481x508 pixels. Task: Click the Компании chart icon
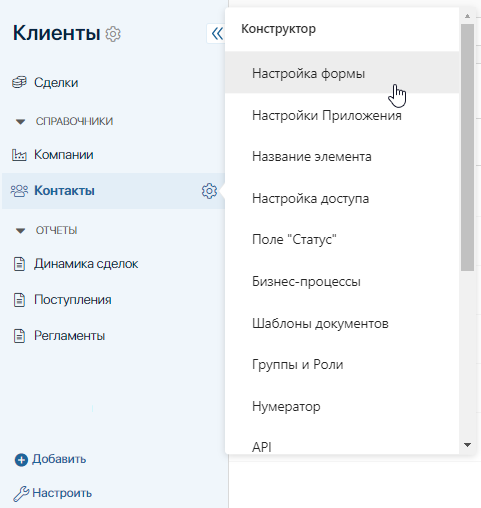pos(19,155)
